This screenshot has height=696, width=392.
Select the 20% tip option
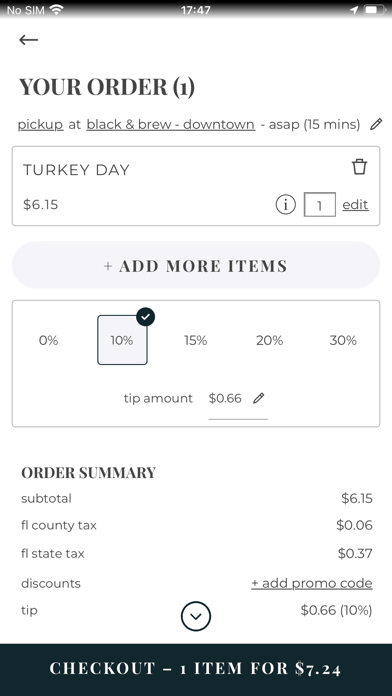[269, 340]
